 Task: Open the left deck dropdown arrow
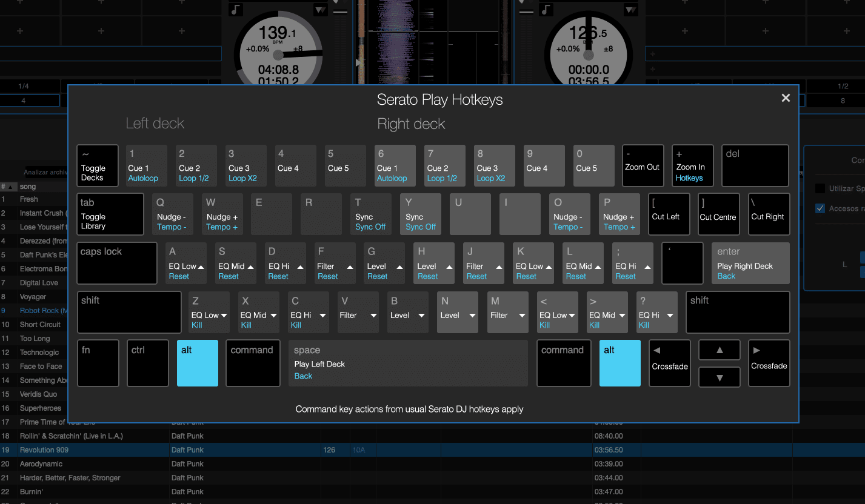319,10
